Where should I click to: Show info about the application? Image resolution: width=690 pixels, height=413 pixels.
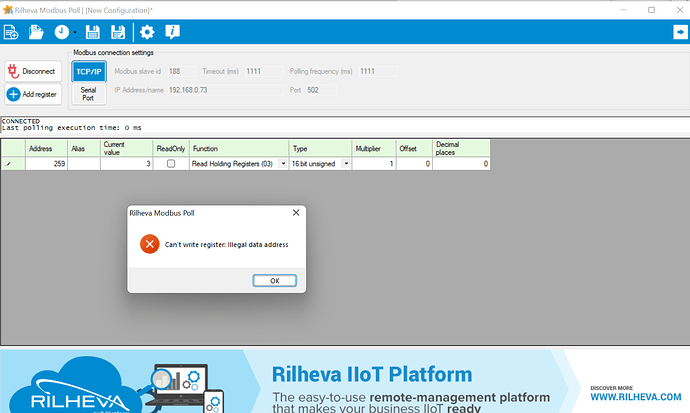point(172,32)
